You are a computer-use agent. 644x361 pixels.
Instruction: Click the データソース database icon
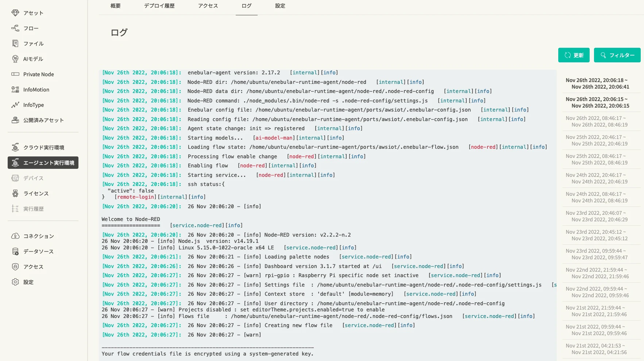tap(15, 251)
